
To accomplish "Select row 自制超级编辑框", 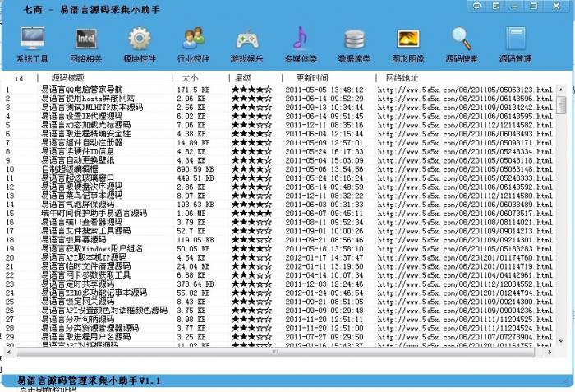I will click(x=279, y=169).
